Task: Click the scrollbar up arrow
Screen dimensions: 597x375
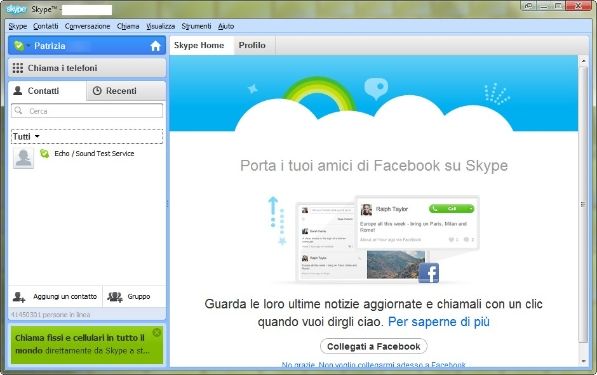Action: 583,60
